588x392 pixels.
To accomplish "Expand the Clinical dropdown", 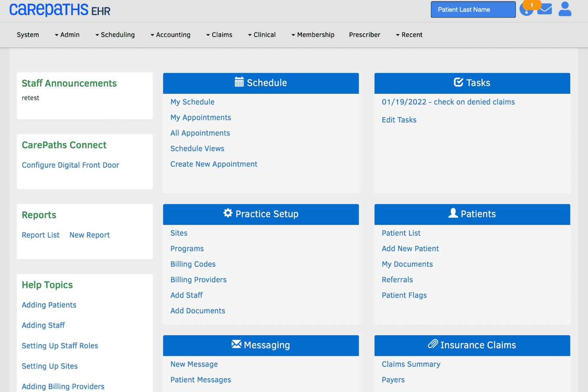I will click(262, 35).
